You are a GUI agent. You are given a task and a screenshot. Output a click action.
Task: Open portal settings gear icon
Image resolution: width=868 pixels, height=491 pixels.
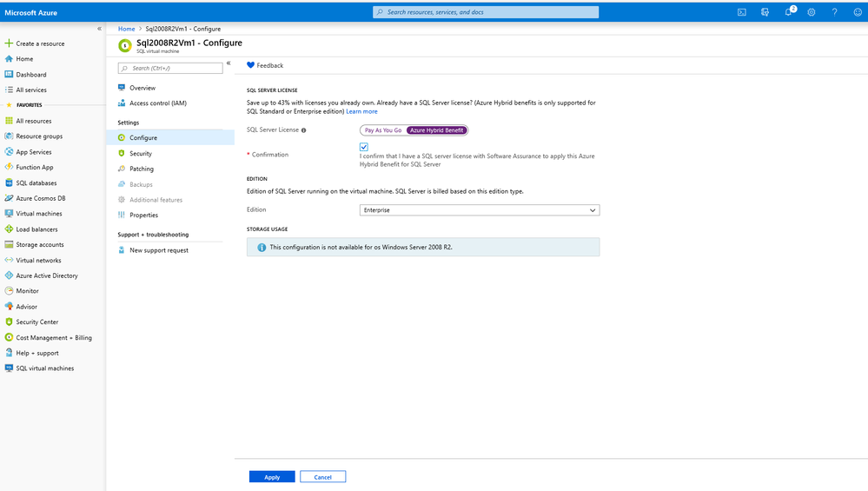point(811,12)
